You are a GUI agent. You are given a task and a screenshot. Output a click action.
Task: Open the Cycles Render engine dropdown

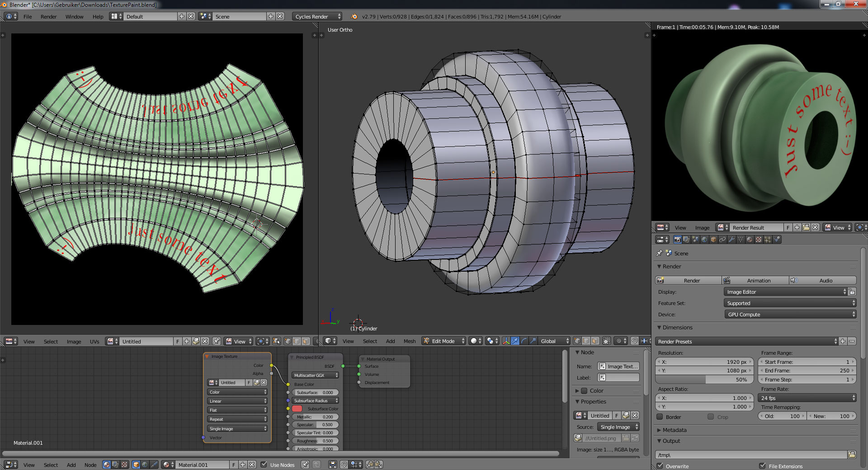click(x=317, y=17)
